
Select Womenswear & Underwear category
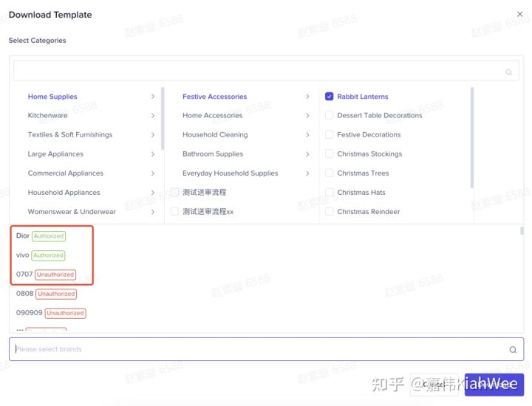coord(72,211)
